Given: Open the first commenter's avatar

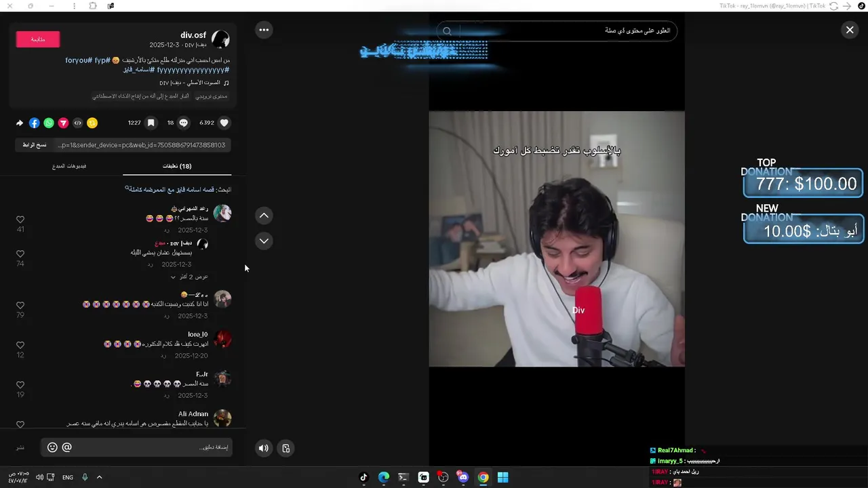Looking at the screenshot, I should 222,213.
